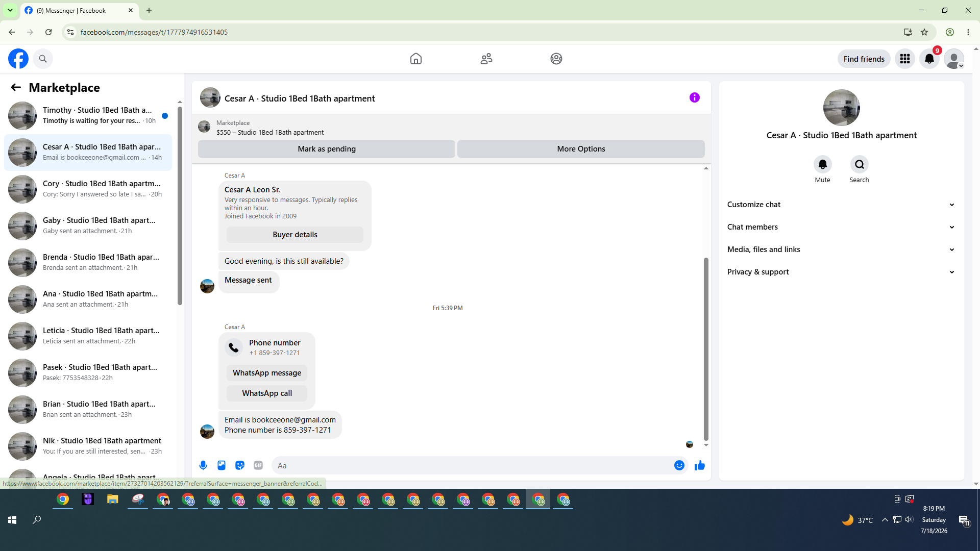This screenshot has width=980, height=551.
Task: Select Ana's Studio apartment conversation
Action: [x=88, y=299]
